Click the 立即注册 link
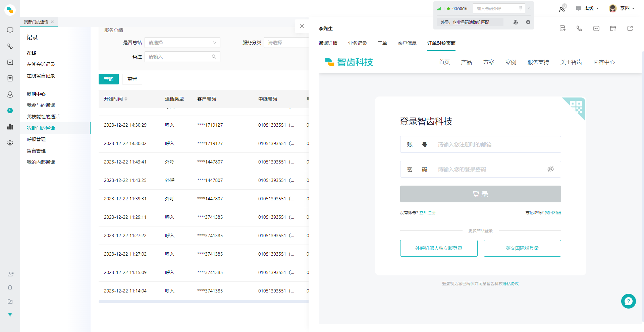The width and height of the screenshot is (644, 332). pyautogui.click(x=427, y=212)
